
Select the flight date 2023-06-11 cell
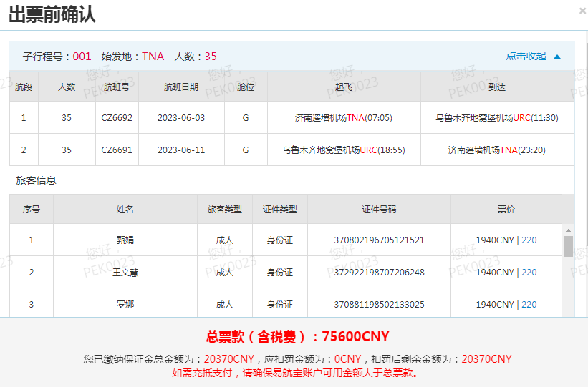(x=181, y=150)
